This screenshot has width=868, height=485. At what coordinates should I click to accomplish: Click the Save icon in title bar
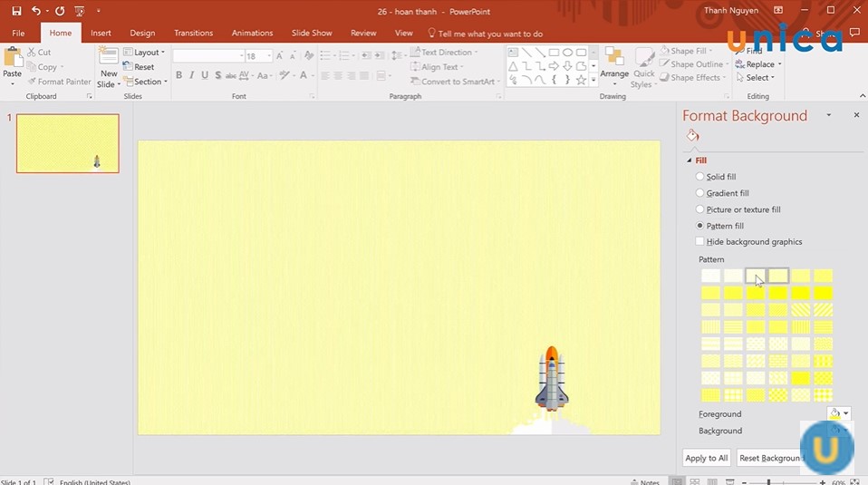pyautogui.click(x=16, y=11)
